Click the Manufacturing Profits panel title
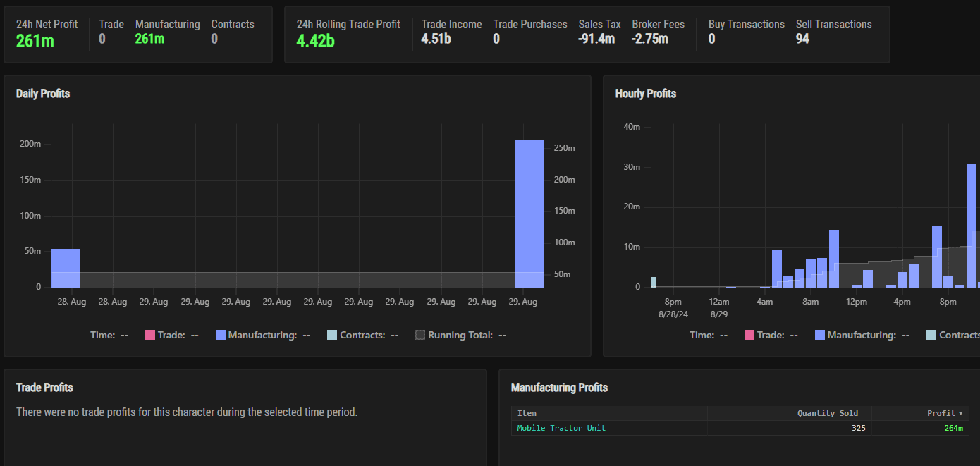Screen dimensions: 980x466 [559, 388]
